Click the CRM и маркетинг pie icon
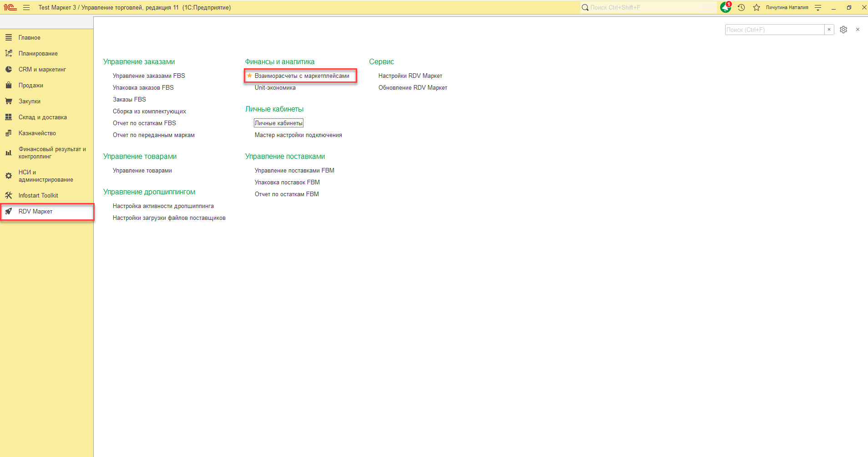Screen dimensions: 868x457 (x=9, y=69)
